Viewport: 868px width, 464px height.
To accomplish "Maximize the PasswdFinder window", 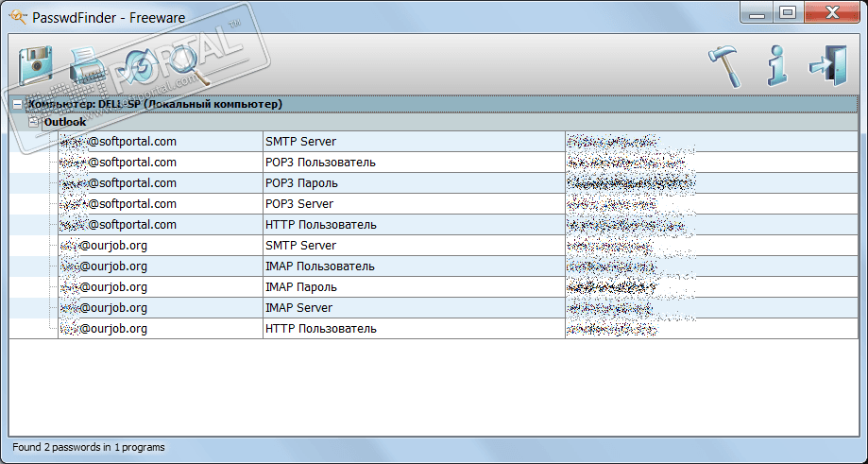I will point(788,12).
